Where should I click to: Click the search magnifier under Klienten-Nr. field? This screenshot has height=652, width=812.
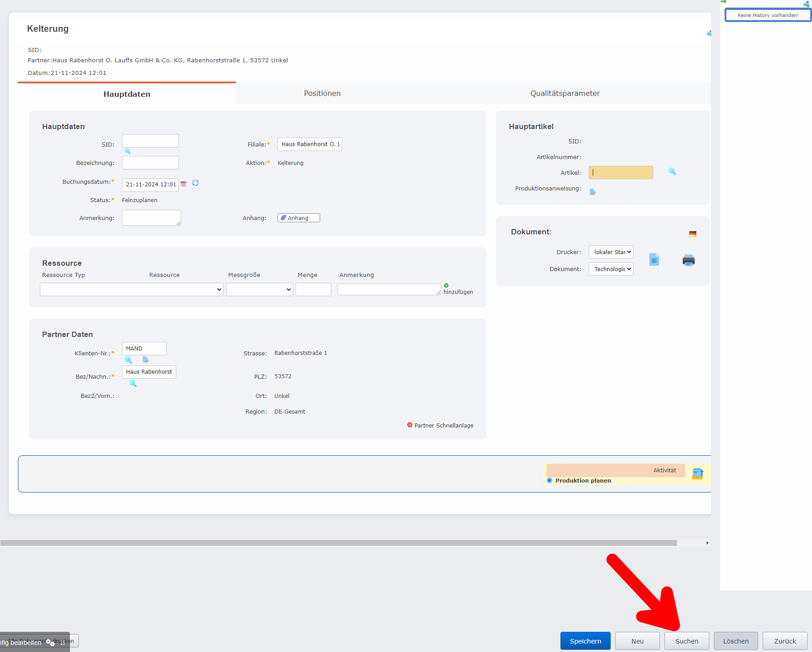pos(128,360)
